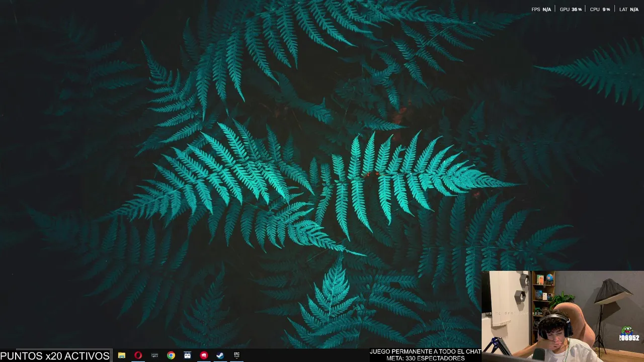
Task: Open the Steam taskbar icon
Action: (220, 355)
